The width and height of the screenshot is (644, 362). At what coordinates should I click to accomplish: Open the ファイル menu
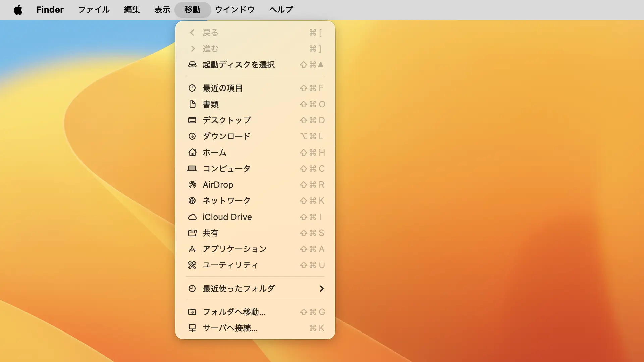(94, 10)
